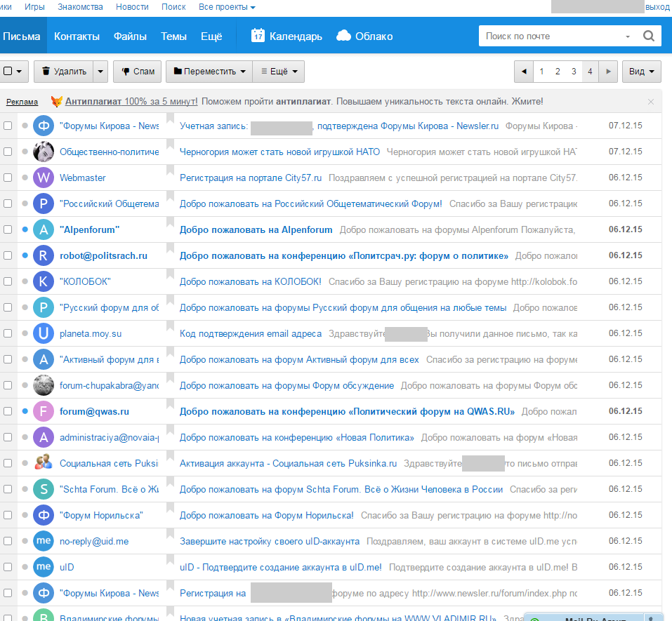Select the КОЛОБОК email checkbox

[x=8, y=281]
